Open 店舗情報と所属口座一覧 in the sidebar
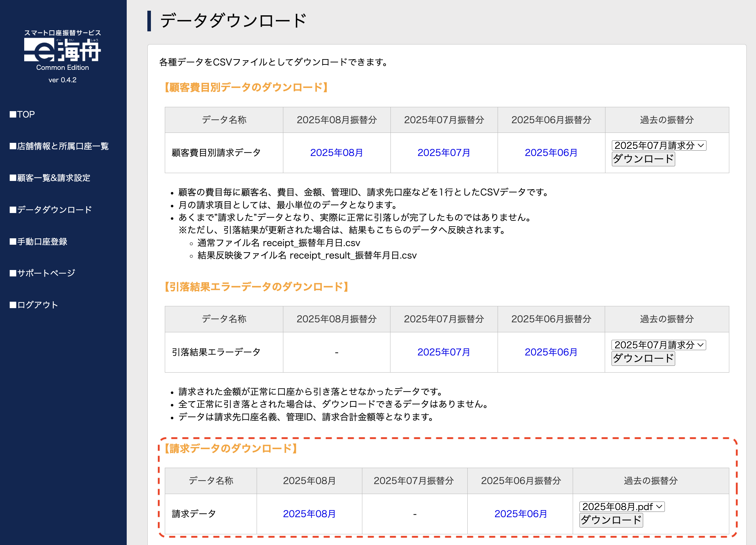Screen dimensions: 756x545 (x=59, y=146)
